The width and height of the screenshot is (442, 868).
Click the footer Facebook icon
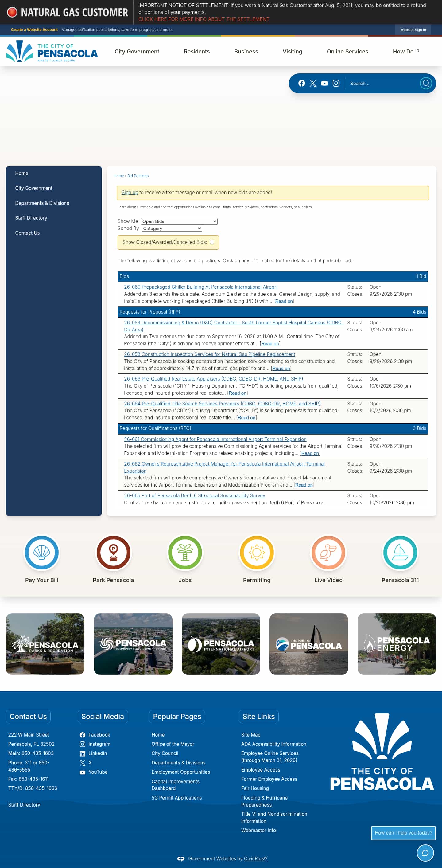83,735
